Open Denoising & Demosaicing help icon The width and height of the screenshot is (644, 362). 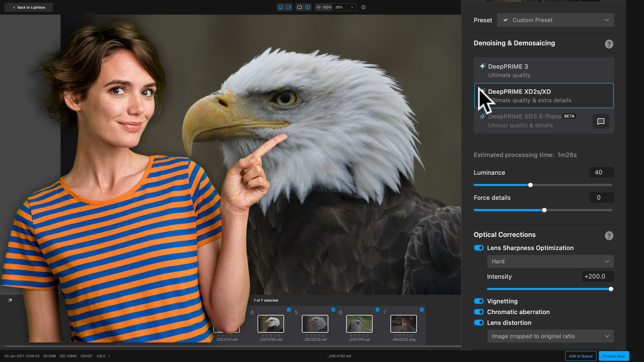point(609,44)
